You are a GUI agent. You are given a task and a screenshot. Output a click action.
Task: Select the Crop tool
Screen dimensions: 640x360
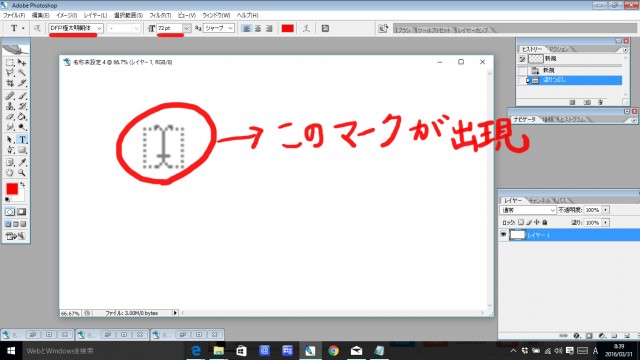pos(10,83)
